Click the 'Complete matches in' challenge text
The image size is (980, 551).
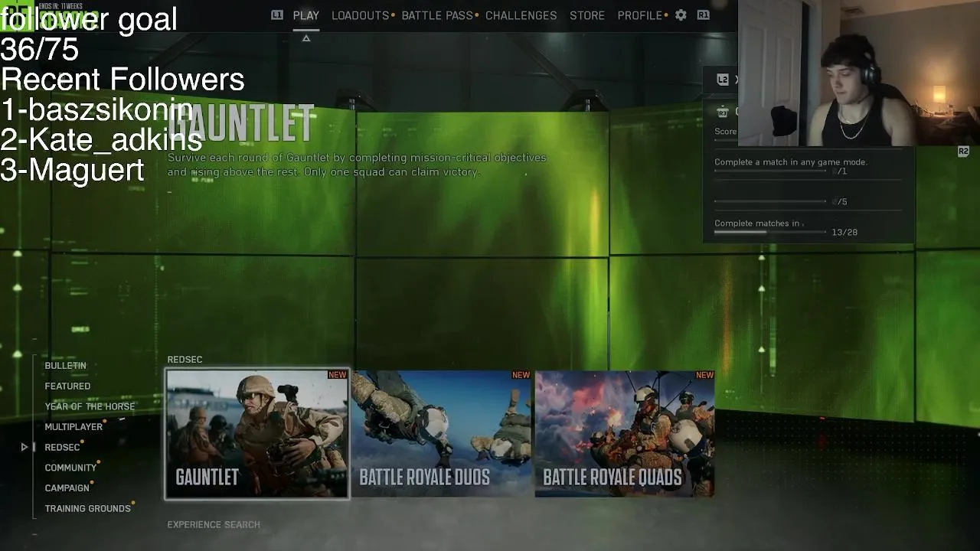click(x=758, y=223)
